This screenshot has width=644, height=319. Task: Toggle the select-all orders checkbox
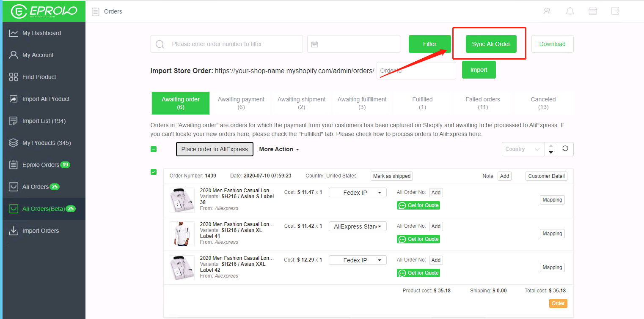(x=154, y=149)
